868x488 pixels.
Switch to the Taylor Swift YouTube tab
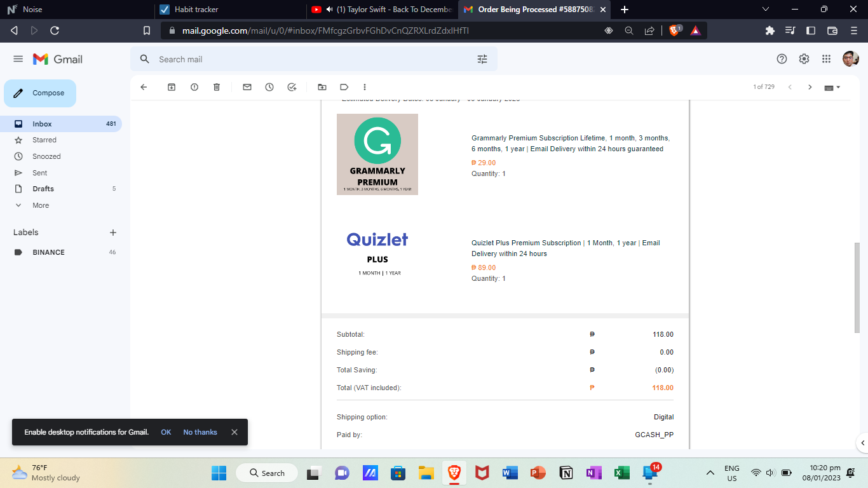point(381,10)
